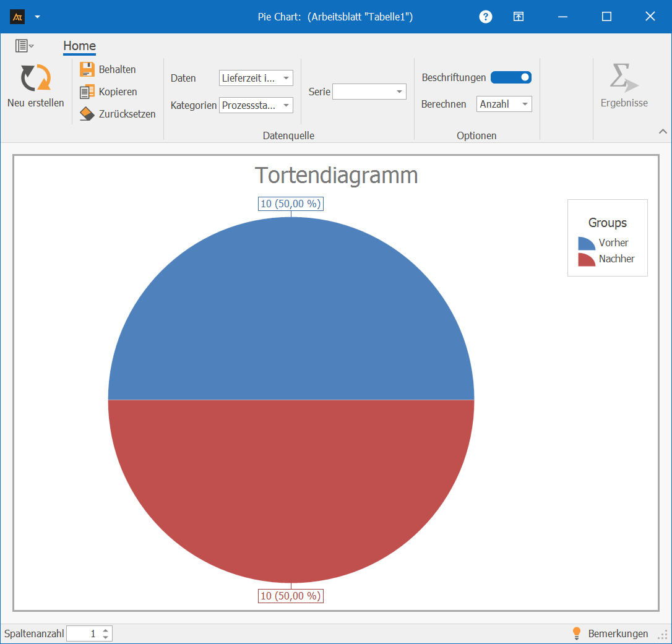Click the Bemerkungen lightbulb icon
The width and height of the screenshot is (672, 644).
[577, 633]
